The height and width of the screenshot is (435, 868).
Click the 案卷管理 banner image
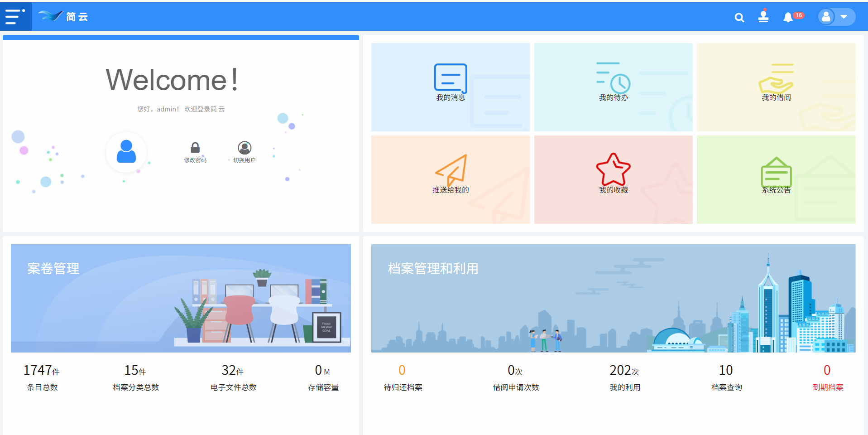tap(181, 298)
